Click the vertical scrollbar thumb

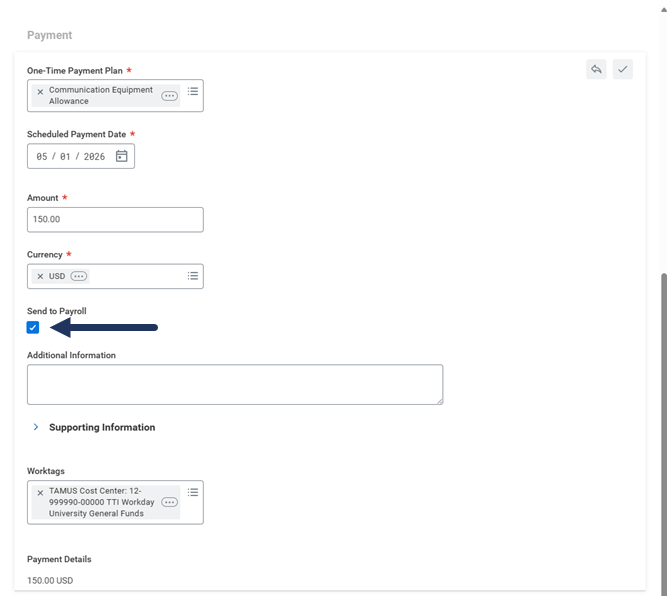[664, 434]
